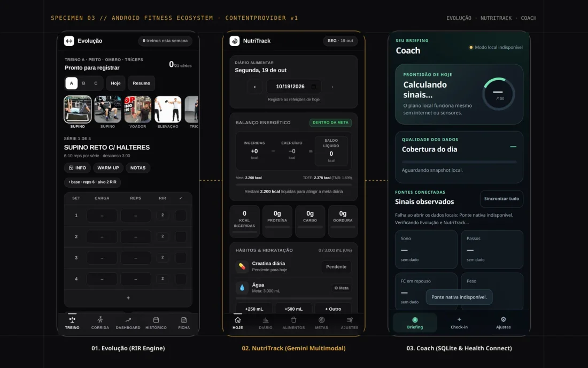This screenshot has height=368, width=588.
Task: Click '0 treinos esta semana' badge
Action: click(x=165, y=41)
